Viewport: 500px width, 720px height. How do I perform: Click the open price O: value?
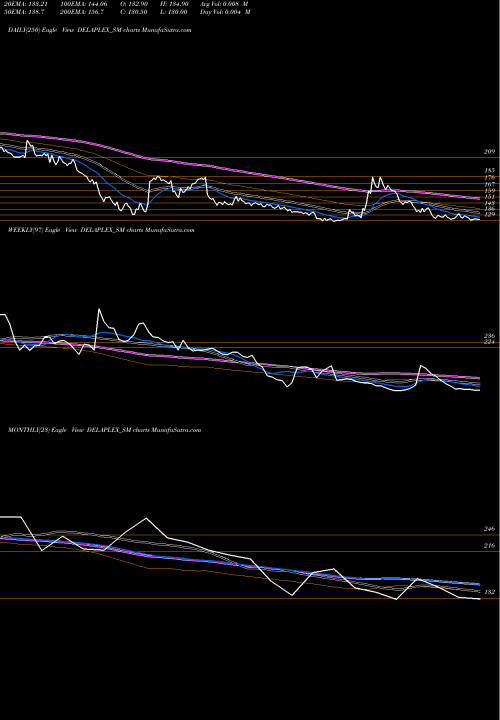pos(133,4)
